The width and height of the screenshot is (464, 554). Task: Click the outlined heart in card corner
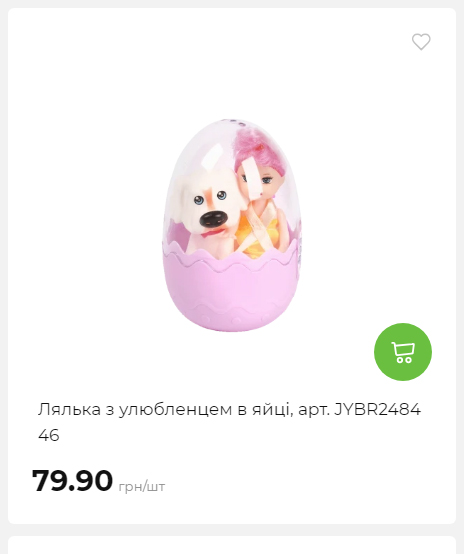pos(421,42)
